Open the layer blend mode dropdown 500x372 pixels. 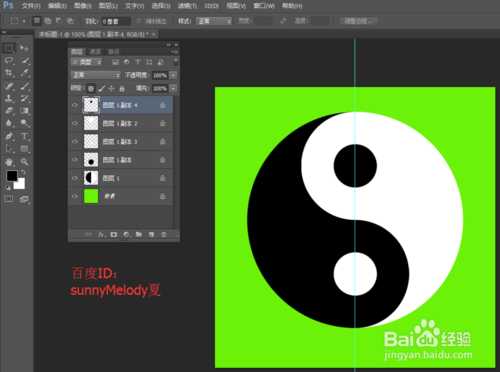(x=96, y=75)
